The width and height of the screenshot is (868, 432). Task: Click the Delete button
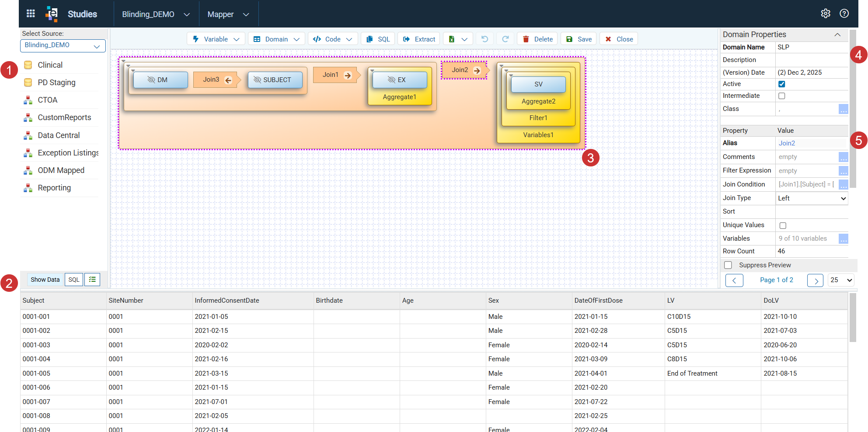tap(537, 39)
